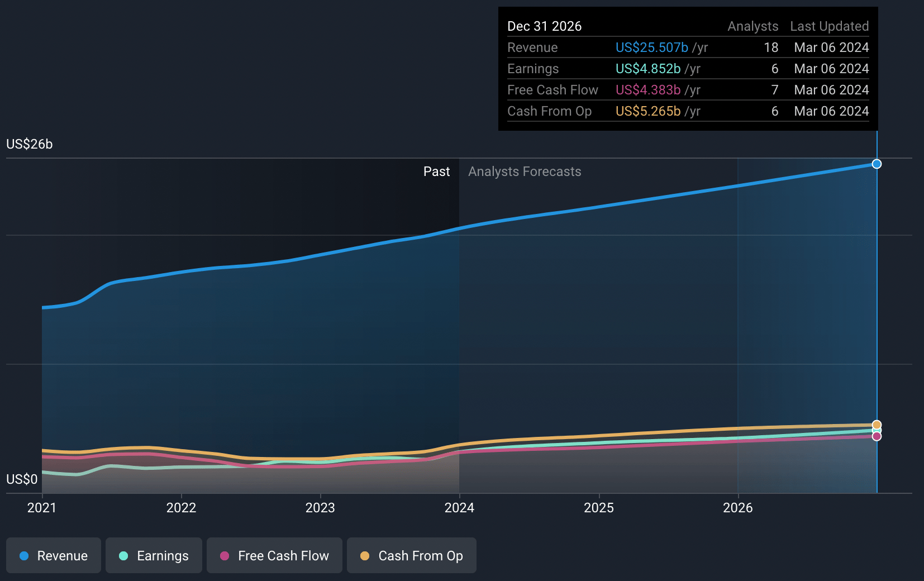Click the 'Dec 31 2026' tooltip date
924x581 pixels.
(544, 26)
